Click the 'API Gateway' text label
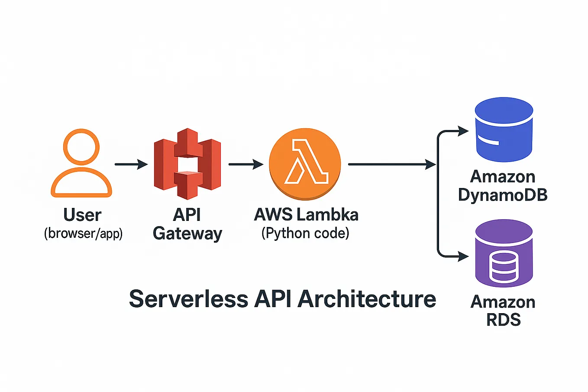The width and height of the screenshot is (588, 392). tap(187, 224)
